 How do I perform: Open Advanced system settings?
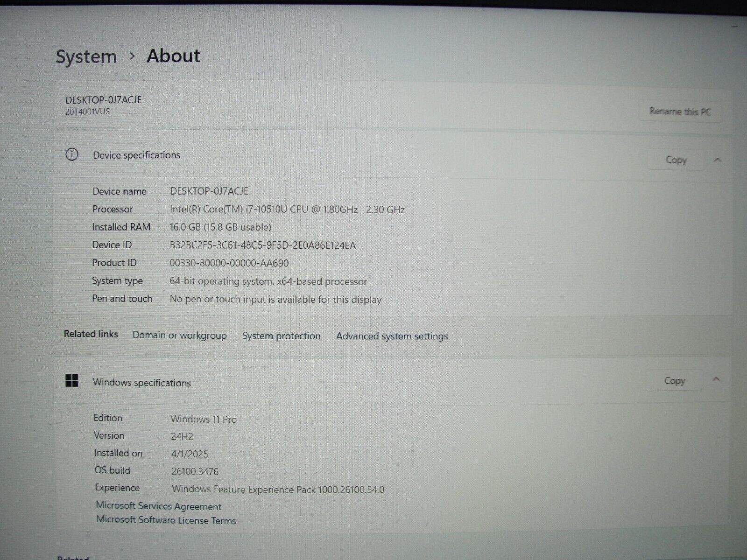pos(392,336)
